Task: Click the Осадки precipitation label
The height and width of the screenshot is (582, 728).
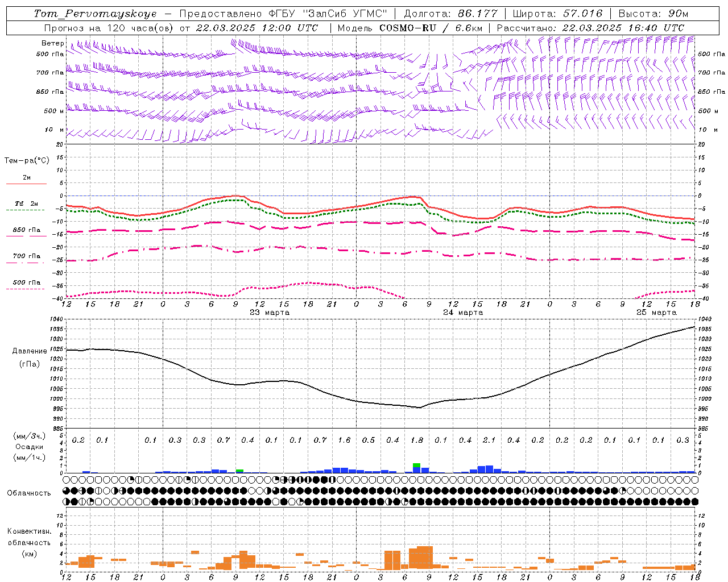Action: 28,447
